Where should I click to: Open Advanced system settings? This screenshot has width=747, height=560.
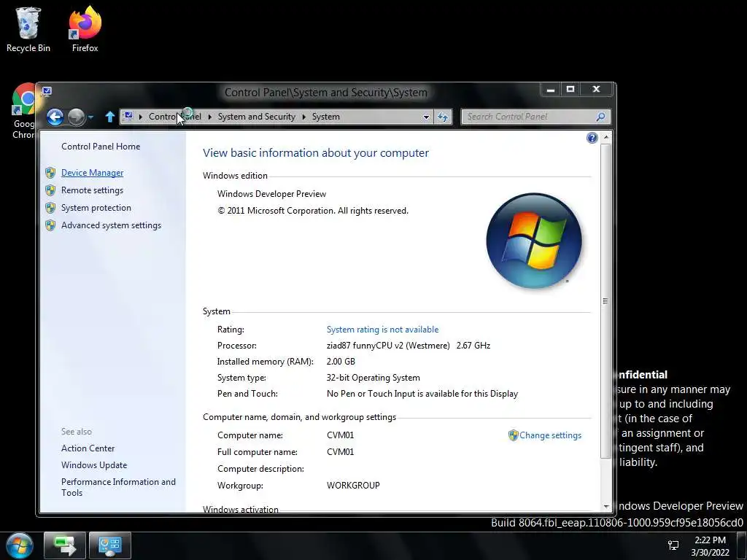[x=111, y=225]
